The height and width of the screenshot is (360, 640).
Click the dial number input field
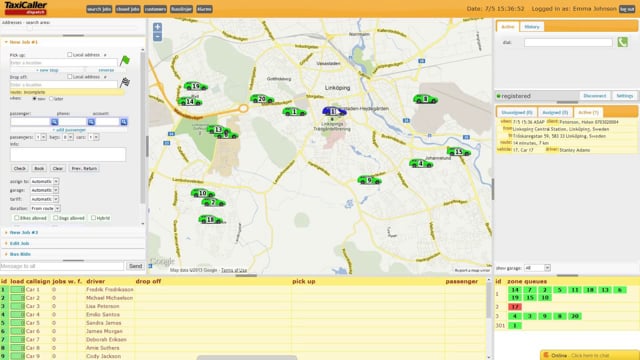tap(568, 42)
